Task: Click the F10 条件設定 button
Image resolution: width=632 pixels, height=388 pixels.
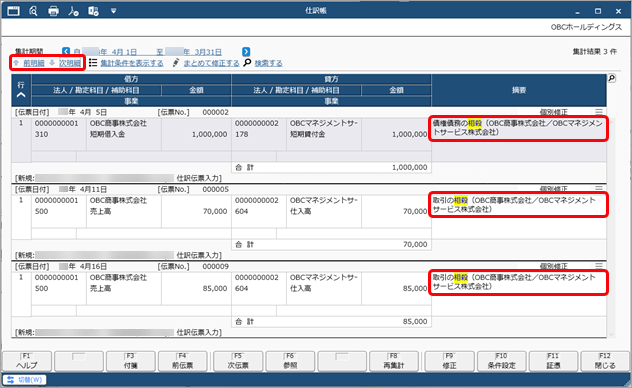Action: pyautogui.click(x=501, y=361)
